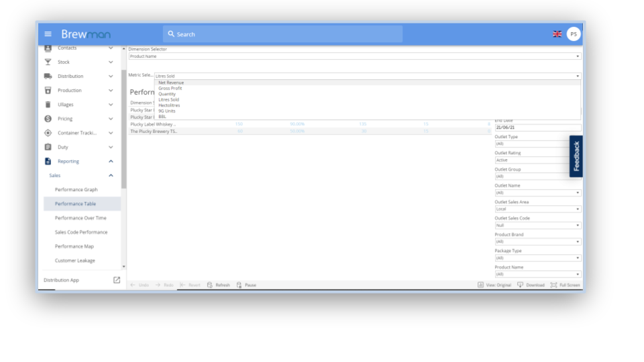The image size is (644, 362).
Task: Click the Refresh toolbar icon
Action: pyautogui.click(x=210, y=285)
